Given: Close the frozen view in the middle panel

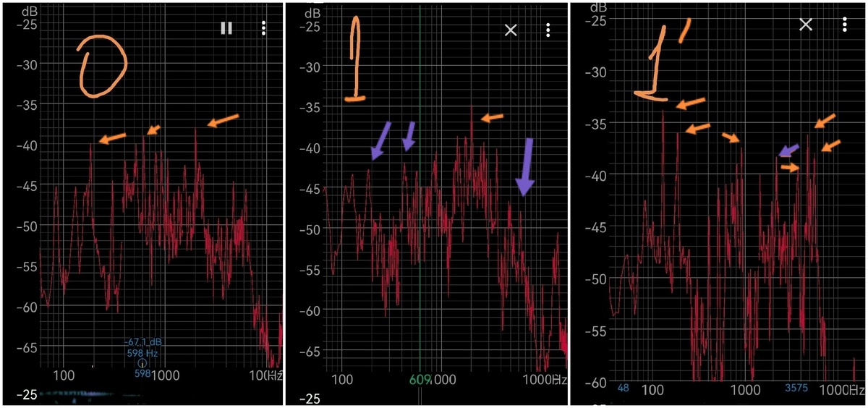Looking at the screenshot, I should point(511,30).
